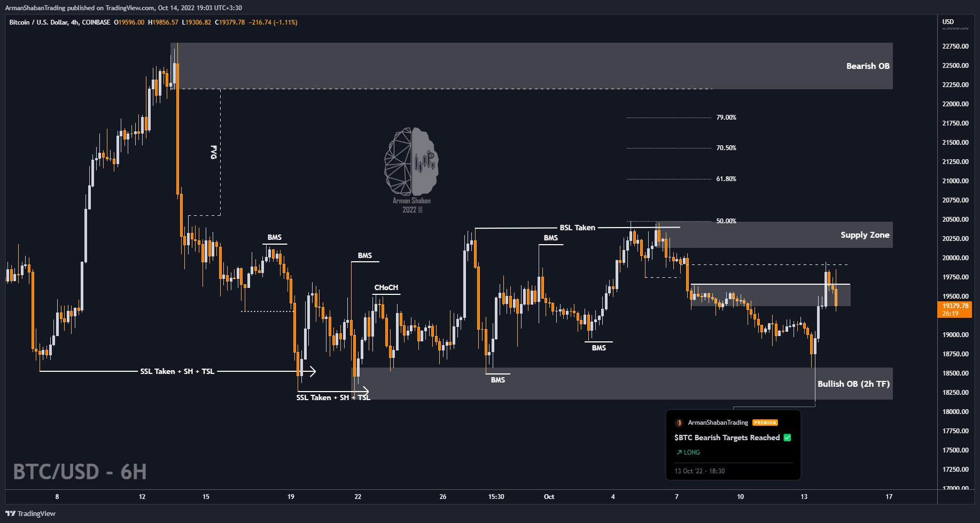Viewport: 980px width, 523px height.
Task: Click the '19' date on the time axis
Action: click(291, 497)
